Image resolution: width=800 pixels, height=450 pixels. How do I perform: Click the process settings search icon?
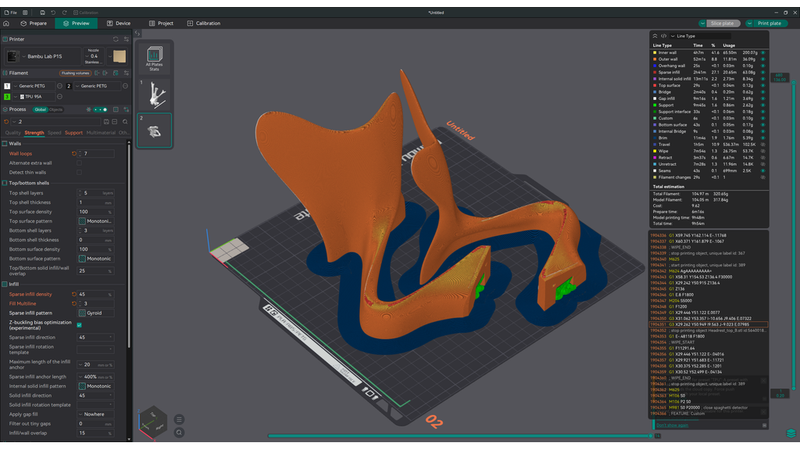(125, 122)
